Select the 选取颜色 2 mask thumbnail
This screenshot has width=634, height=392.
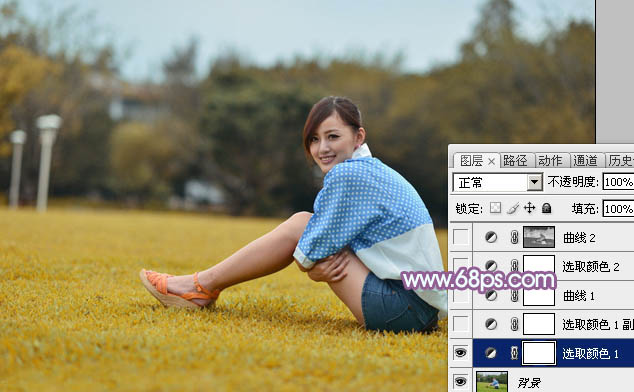click(x=539, y=266)
